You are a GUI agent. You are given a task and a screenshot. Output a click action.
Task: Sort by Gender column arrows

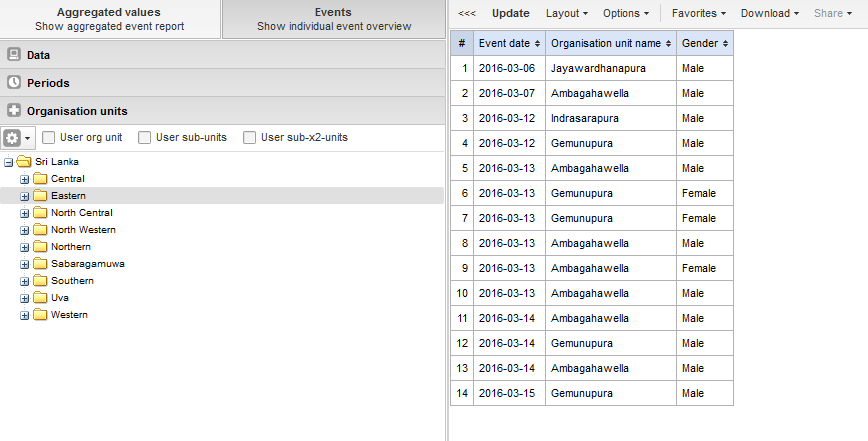tap(724, 44)
